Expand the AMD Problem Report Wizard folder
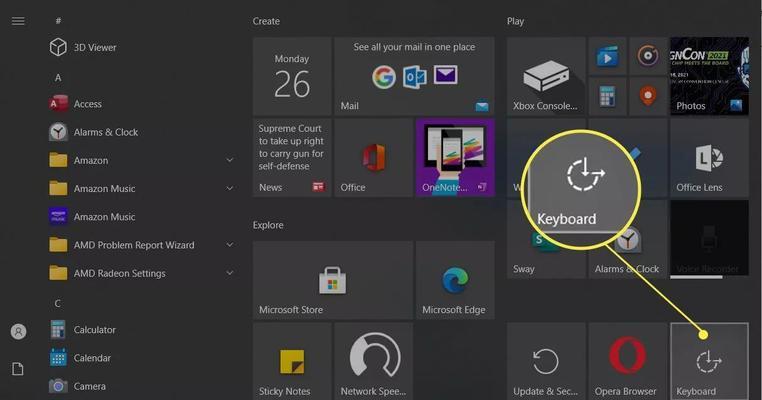The width and height of the screenshot is (762, 400). [141, 245]
